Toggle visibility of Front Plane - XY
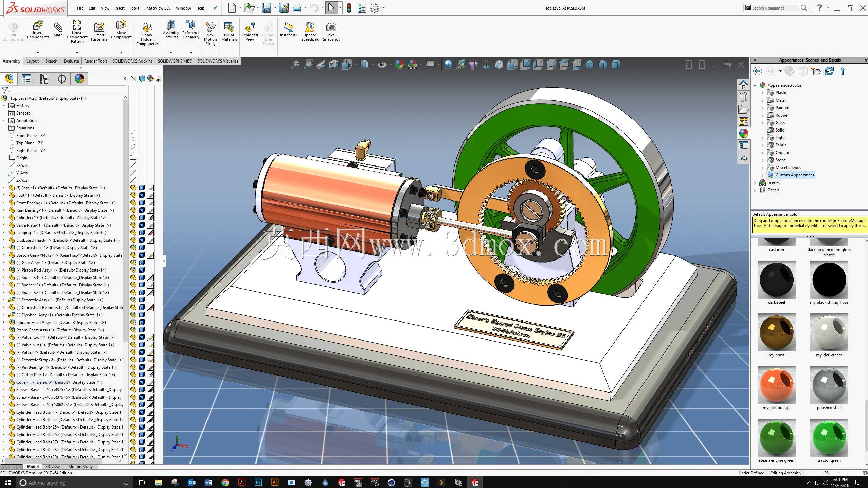 pos(133,135)
